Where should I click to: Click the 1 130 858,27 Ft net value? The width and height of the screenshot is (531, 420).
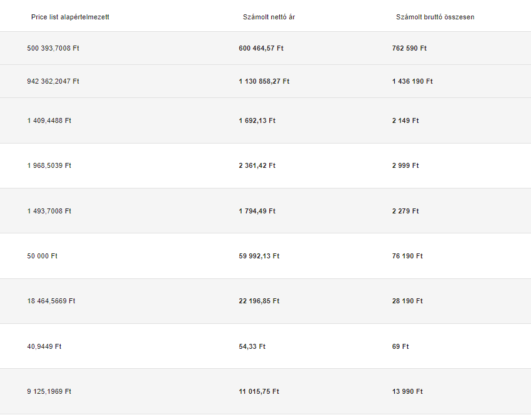click(x=264, y=81)
